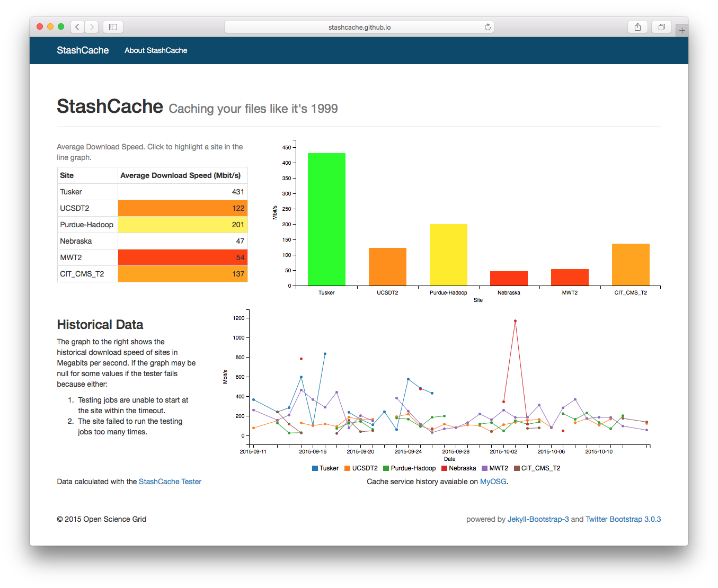Visit the Jekyll-Bootstrap-3 link
Viewport: 718px width, 588px height.
(x=538, y=519)
